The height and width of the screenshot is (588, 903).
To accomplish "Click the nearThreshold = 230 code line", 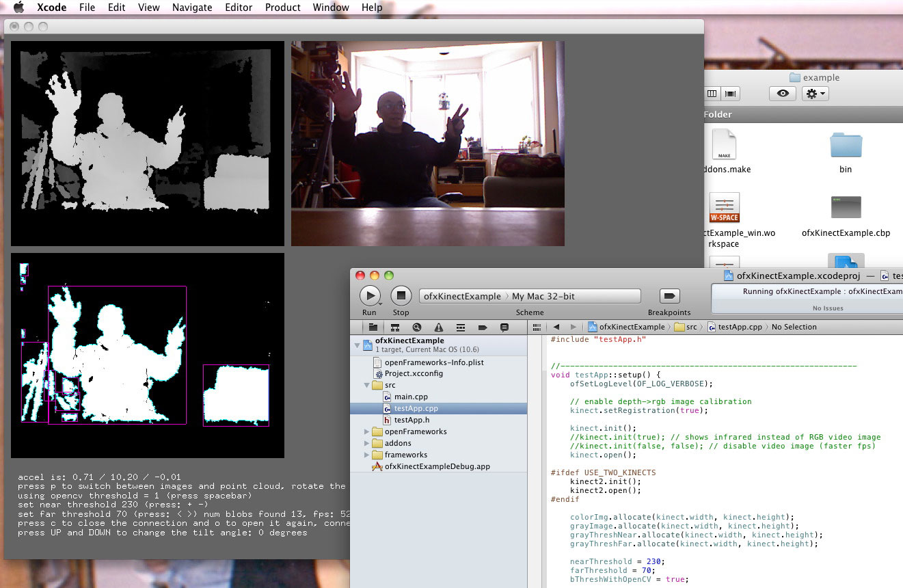I will [x=617, y=561].
